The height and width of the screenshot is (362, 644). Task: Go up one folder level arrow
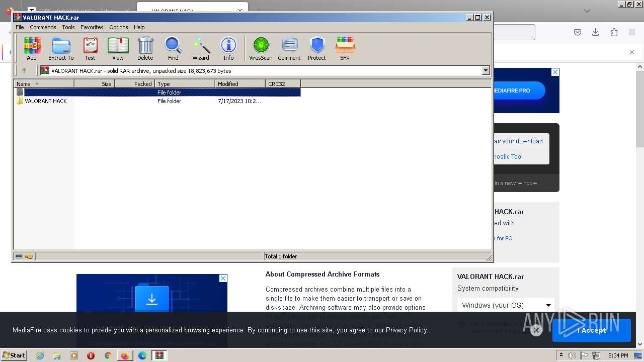24,70
